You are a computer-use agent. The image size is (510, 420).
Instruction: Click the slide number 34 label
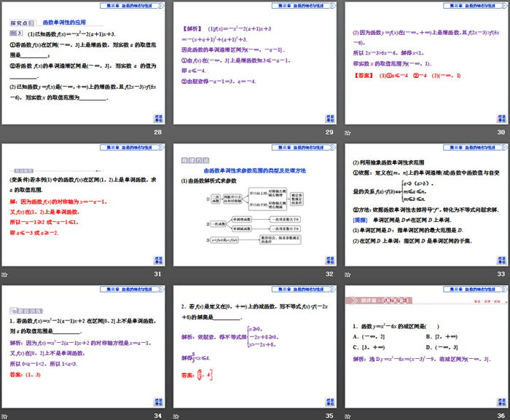[x=157, y=415]
